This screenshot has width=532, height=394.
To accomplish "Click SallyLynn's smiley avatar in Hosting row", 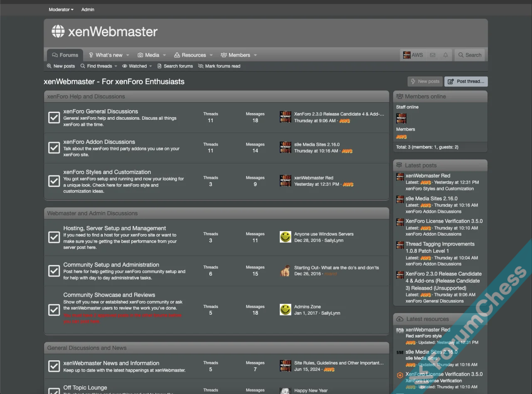I will click(285, 237).
